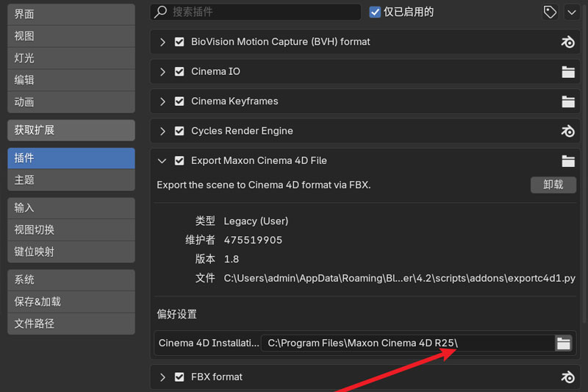Image resolution: width=588 pixels, height=392 pixels.
Task: Click the exportc4d1.py file path text
Action: click(x=399, y=278)
